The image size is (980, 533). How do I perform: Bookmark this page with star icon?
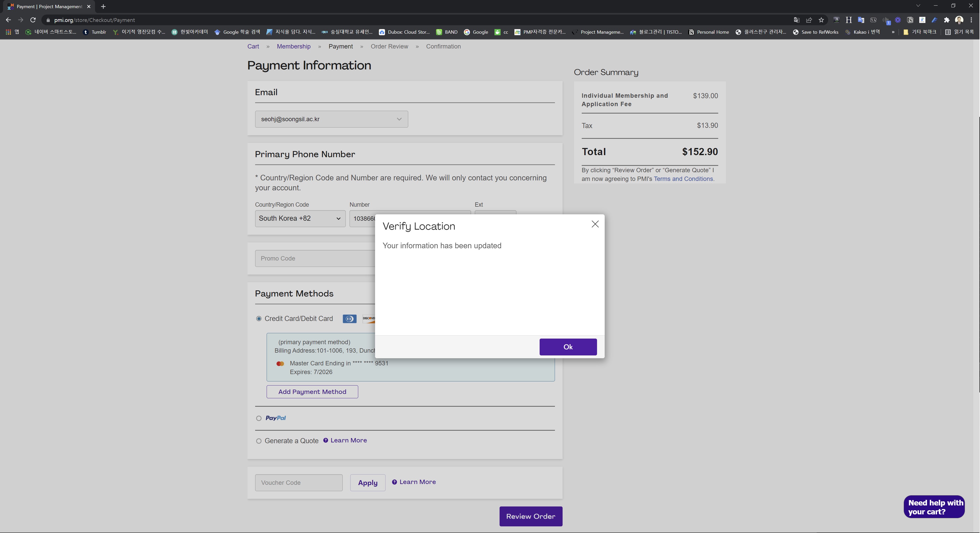(821, 20)
